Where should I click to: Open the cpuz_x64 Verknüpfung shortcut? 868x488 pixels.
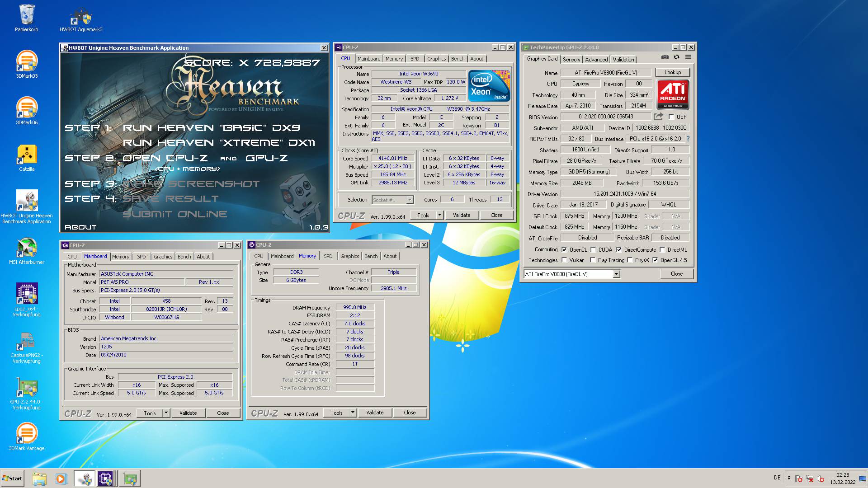tap(27, 300)
